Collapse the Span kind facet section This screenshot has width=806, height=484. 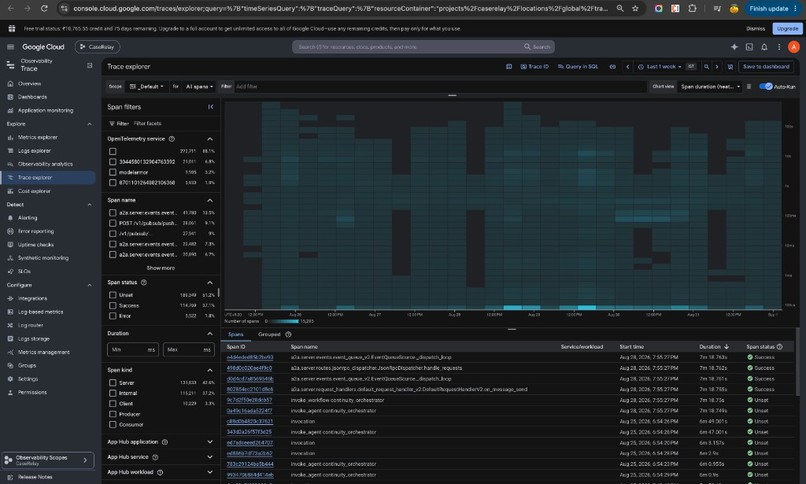coord(210,370)
